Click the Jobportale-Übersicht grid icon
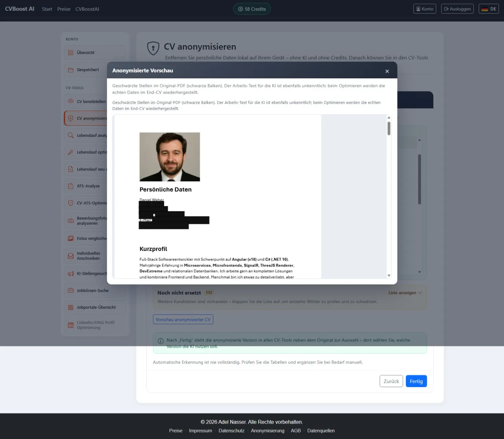 (71, 307)
